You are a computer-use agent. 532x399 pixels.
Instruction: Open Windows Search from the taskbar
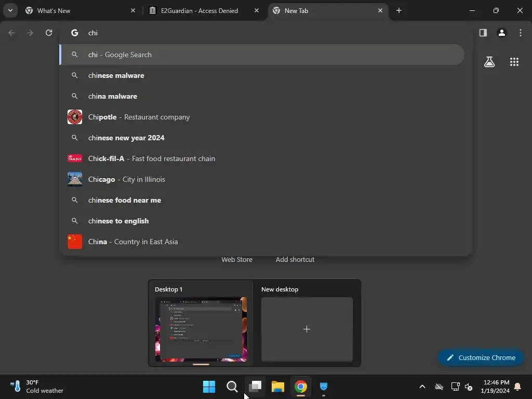tap(232, 387)
